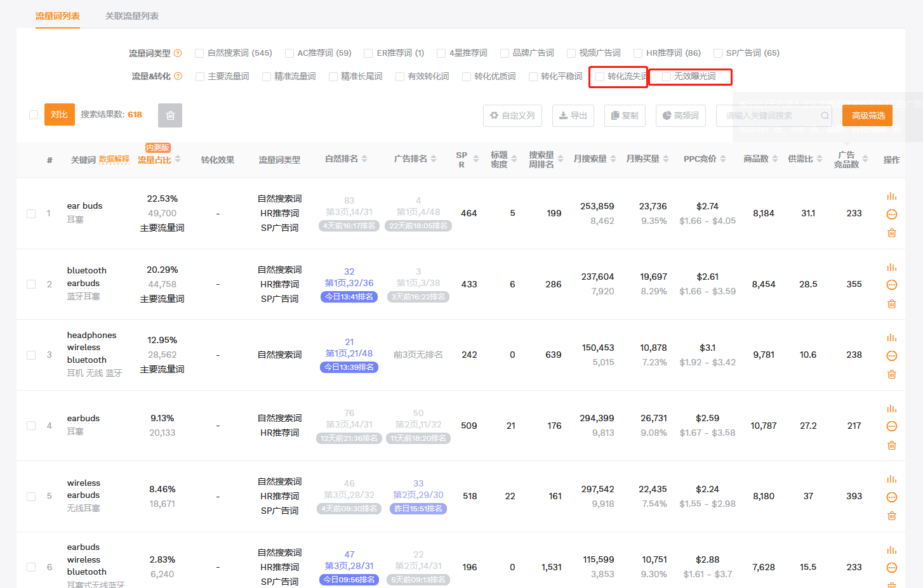
Task: Click the help icon next to 流量词类型
Action: click(178, 53)
